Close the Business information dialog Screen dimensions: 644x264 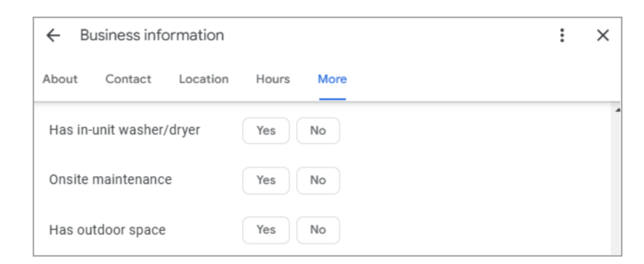click(x=602, y=36)
